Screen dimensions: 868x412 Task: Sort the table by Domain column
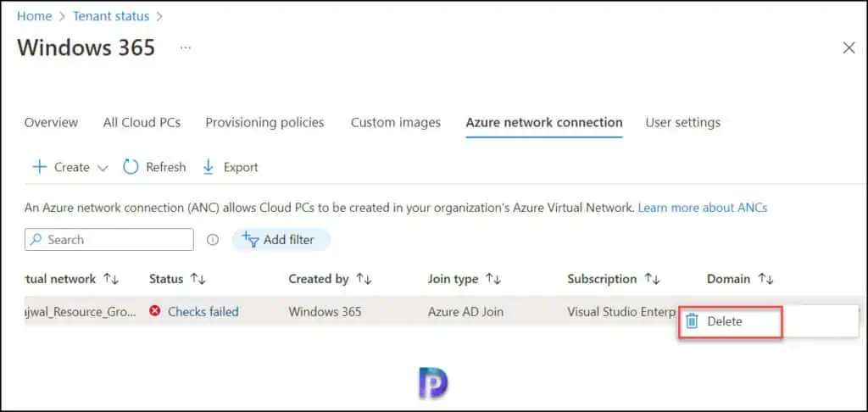[x=765, y=279]
